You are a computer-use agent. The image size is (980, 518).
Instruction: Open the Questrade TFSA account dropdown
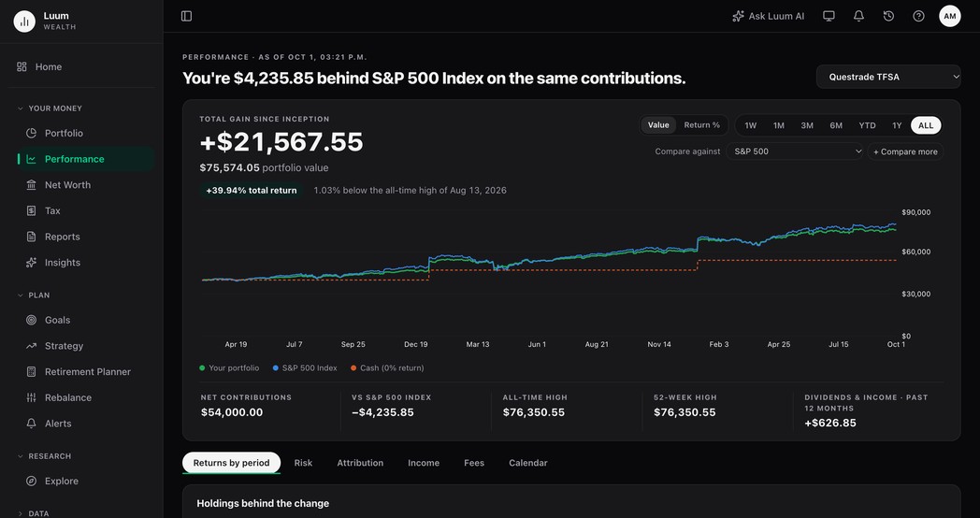pyautogui.click(x=888, y=77)
